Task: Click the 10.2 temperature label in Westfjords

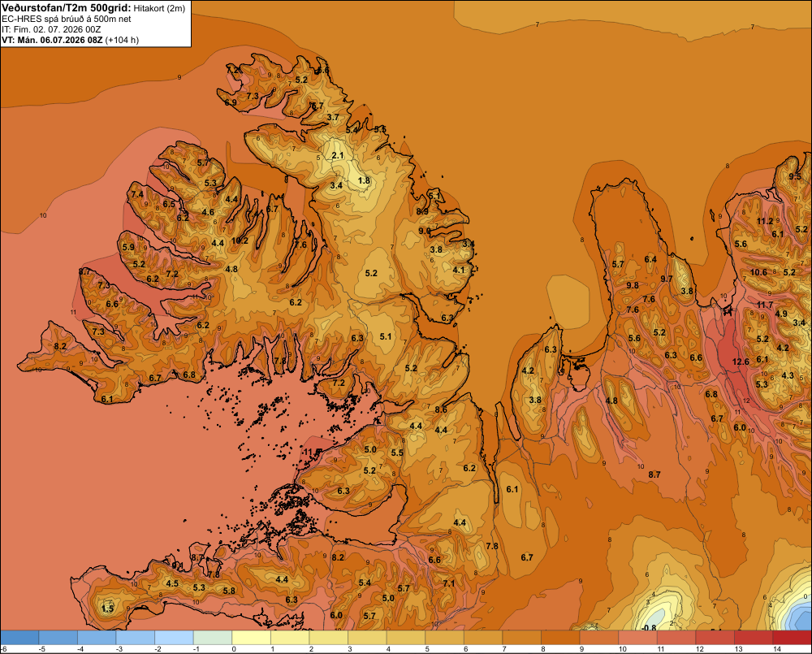Action: [x=240, y=240]
